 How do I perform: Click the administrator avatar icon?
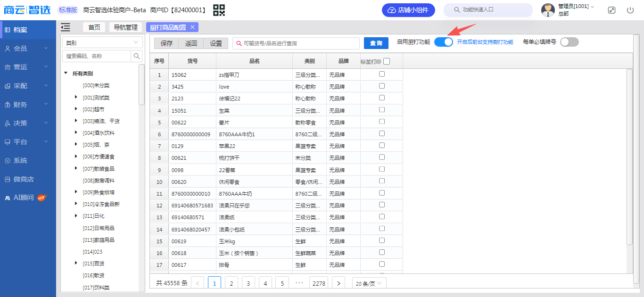point(548,10)
